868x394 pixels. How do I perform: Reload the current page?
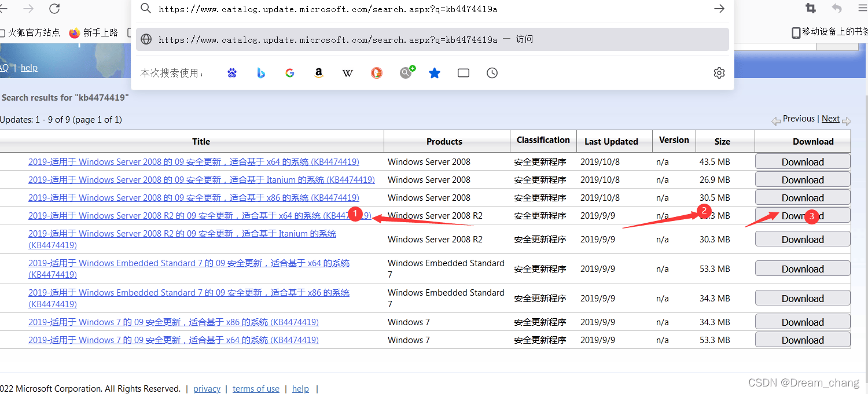pos(54,9)
